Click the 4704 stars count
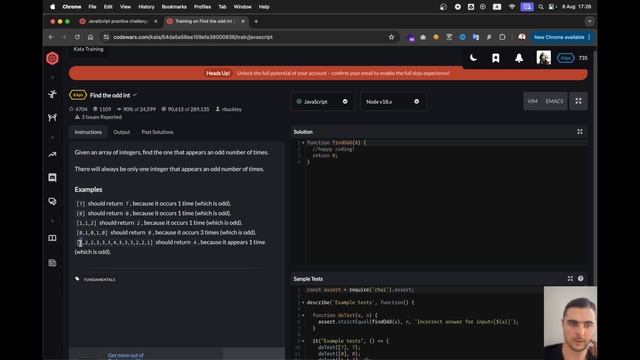The height and width of the screenshot is (360, 640). coord(78,109)
